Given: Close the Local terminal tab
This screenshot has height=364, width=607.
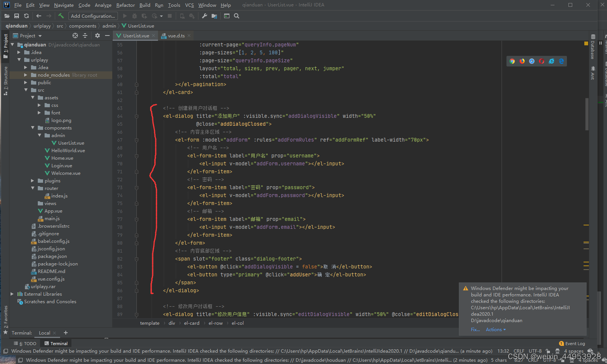Looking at the screenshot, I should click(x=54, y=333).
